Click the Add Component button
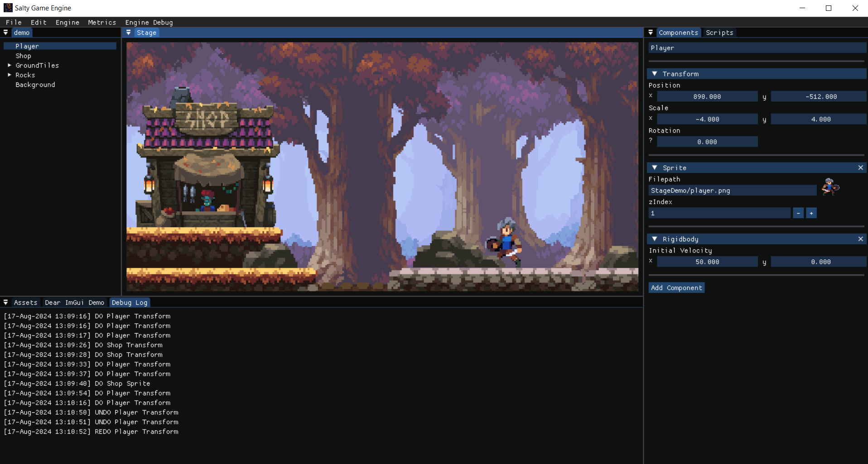 [676, 288]
